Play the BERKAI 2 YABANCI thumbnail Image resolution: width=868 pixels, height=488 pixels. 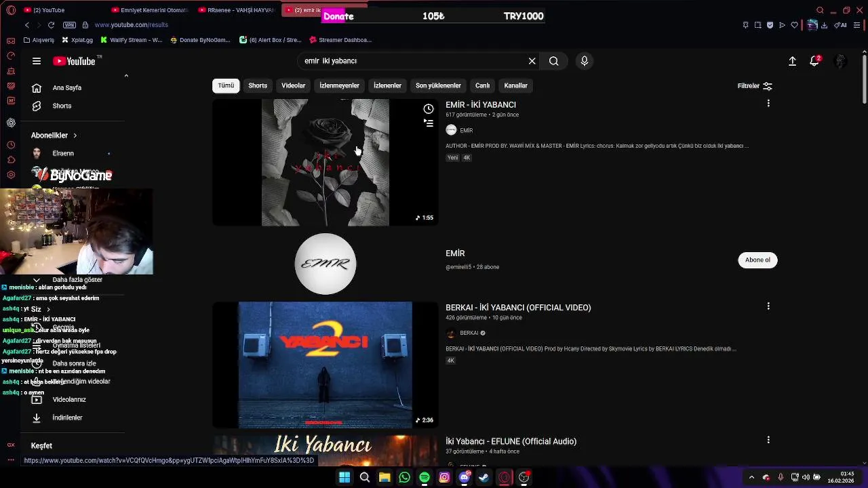click(325, 365)
